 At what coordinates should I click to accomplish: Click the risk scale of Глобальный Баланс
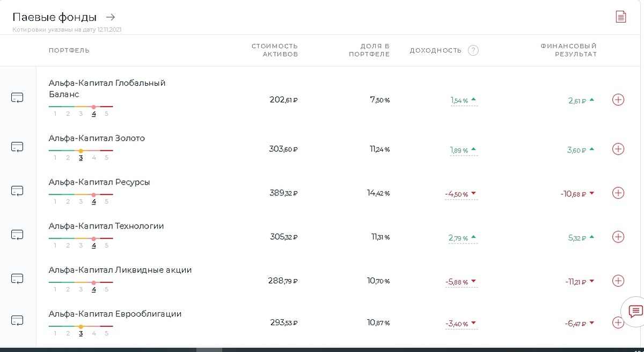point(80,111)
